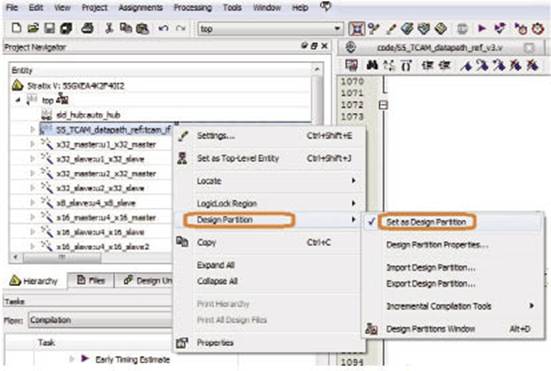Collapse the top entity in hierarchy
This screenshot has height=371, width=551.
pos(18,100)
